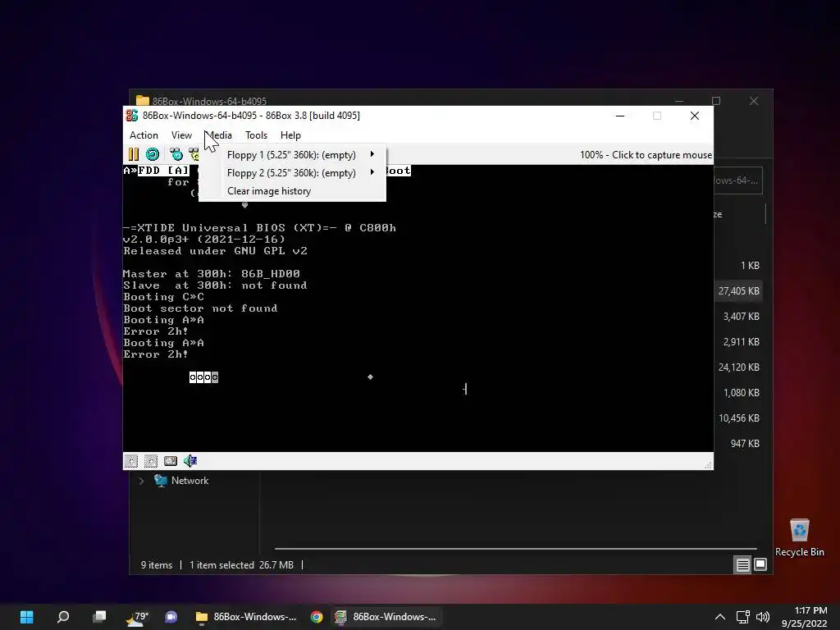Click the 1 item selected 26.7 MB text

tap(242, 565)
